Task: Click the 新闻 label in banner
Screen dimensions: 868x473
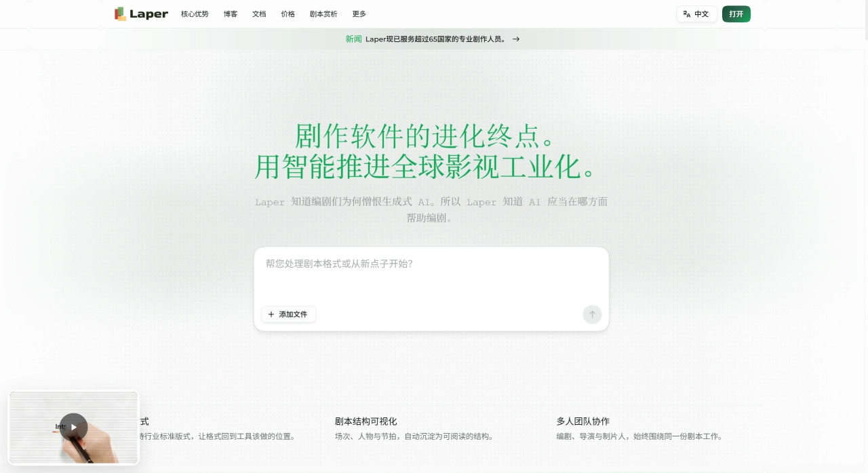Action: click(x=353, y=39)
